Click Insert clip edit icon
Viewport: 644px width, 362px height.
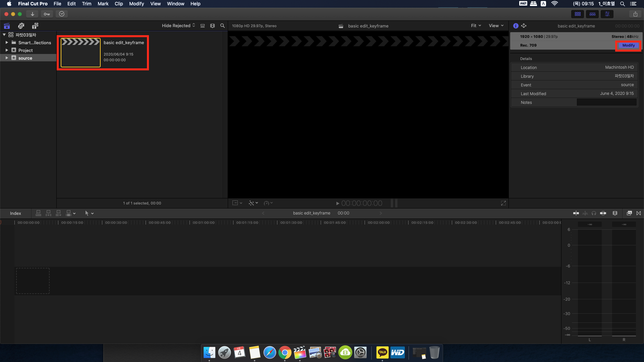click(x=49, y=213)
